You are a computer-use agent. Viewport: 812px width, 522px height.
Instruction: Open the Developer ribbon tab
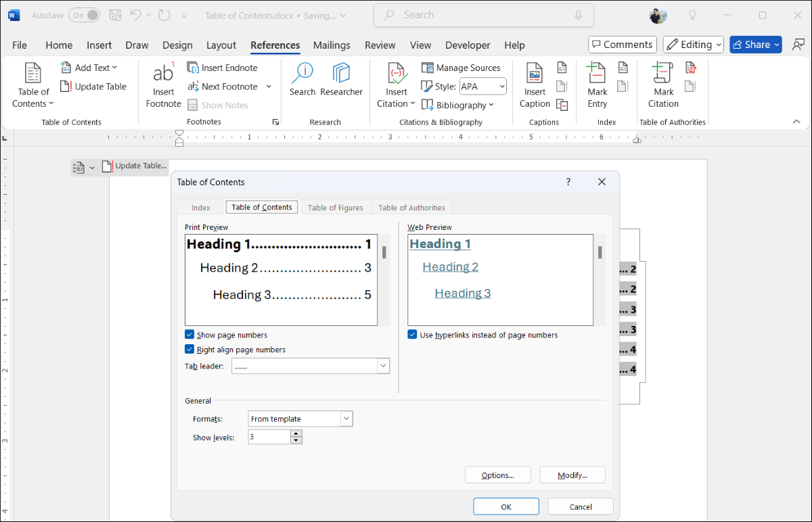tap(468, 45)
